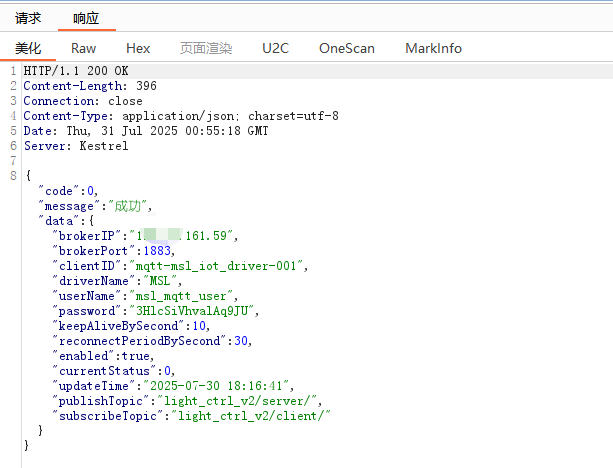This screenshot has height=468, width=613.
Task: Click the 2025-07-30 18:16:41 timestamp
Action: (x=216, y=386)
